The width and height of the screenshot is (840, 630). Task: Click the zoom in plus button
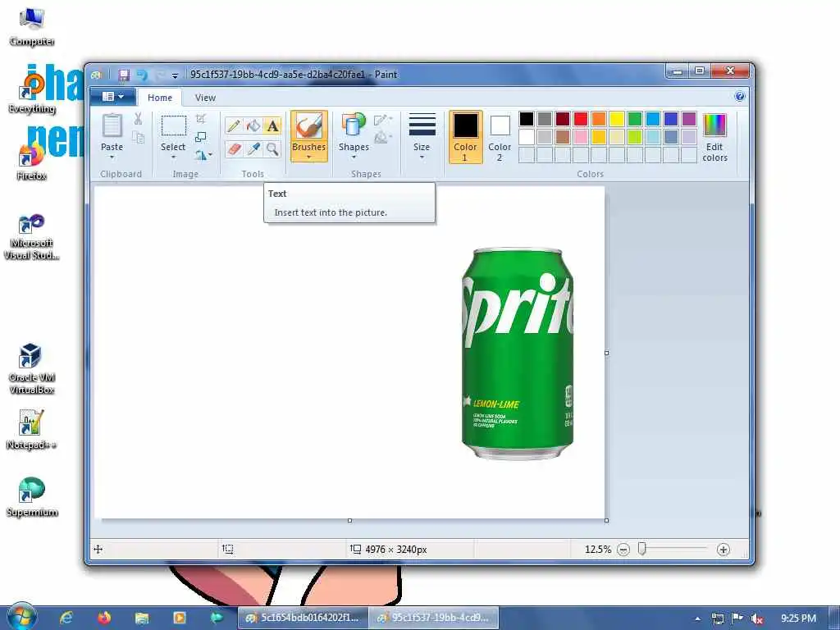(x=724, y=550)
